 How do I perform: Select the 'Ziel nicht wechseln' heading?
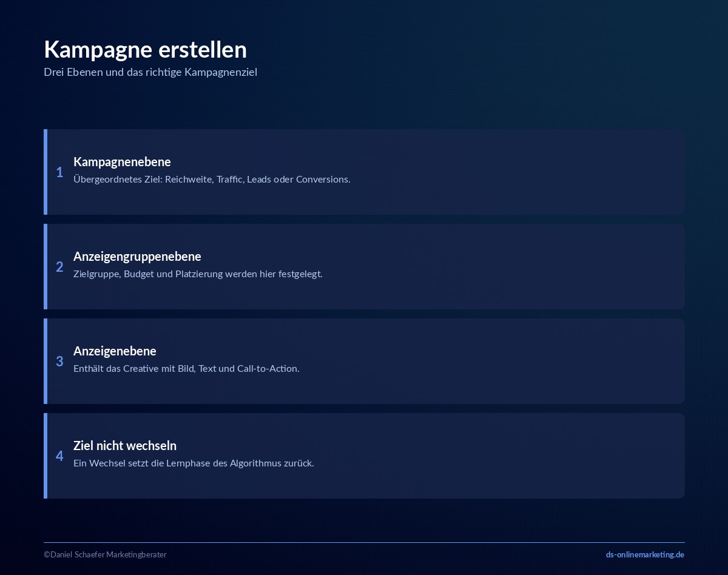point(125,445)
